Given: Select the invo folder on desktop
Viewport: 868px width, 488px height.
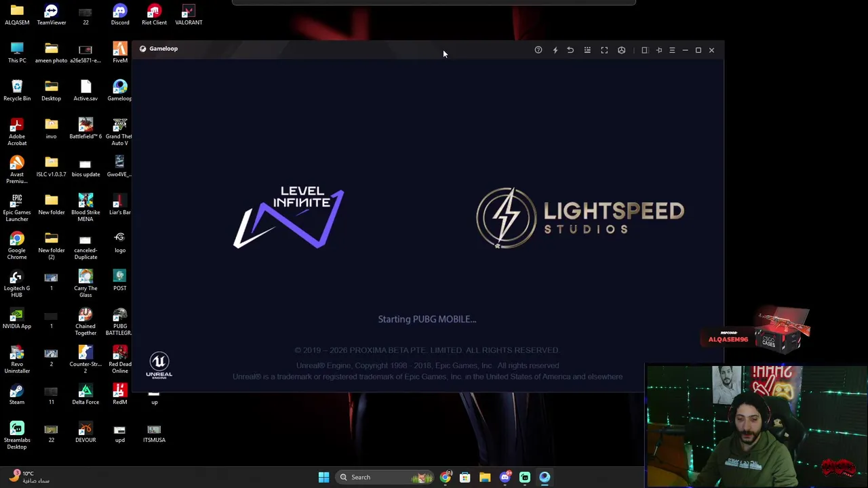Looking at the screenshot, I should (x=52, y=129).
